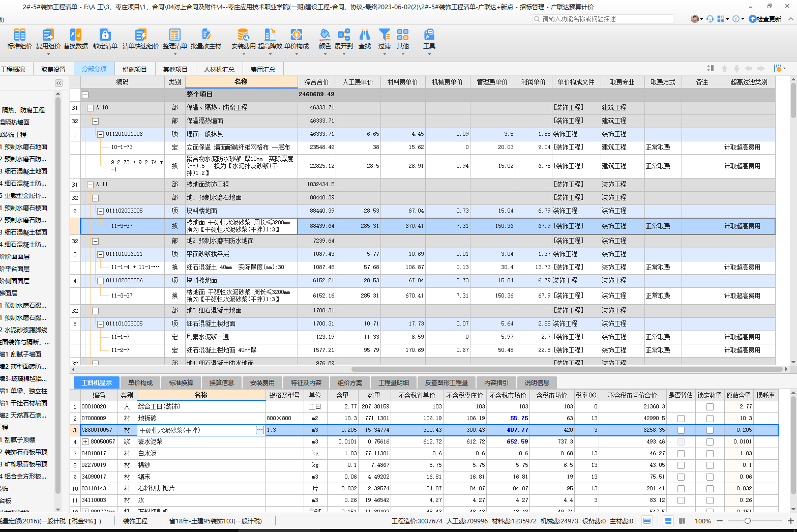The height and width of the screenshot is (532, 797).
Task: Click 检查更新 button
Action: pos(765,19)
